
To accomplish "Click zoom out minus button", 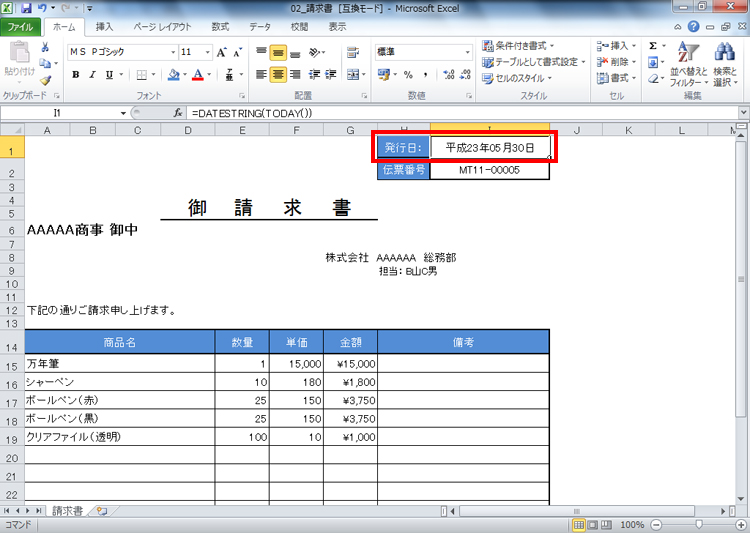I will [x=656, y=525].
